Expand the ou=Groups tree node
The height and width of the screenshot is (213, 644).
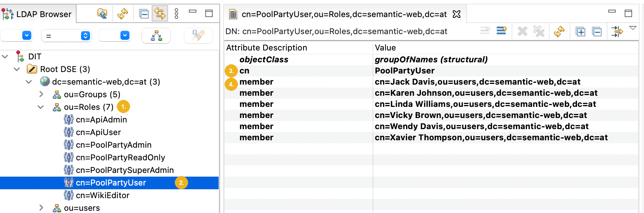[x=41, y=94]
